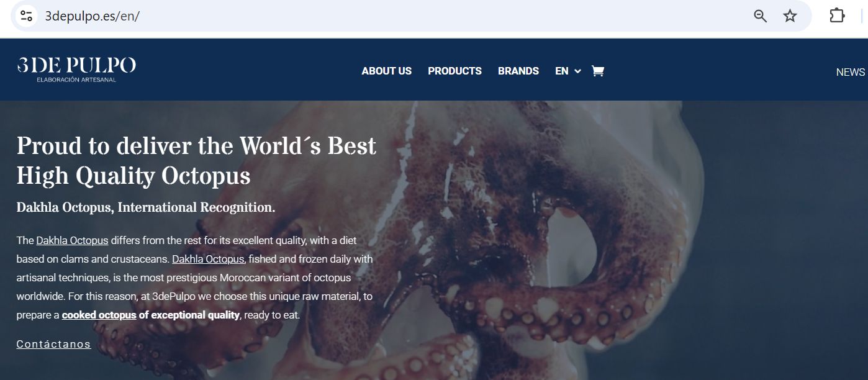Bookmark this page with the star icon

point(790,16)
